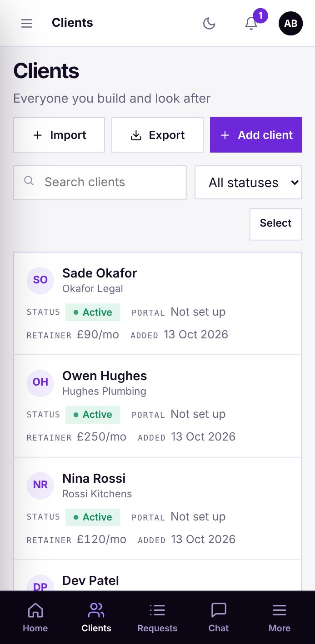Open the More tab
This screenshot has width=315, height=644.
pyautogui.click(x=280, y=618)
